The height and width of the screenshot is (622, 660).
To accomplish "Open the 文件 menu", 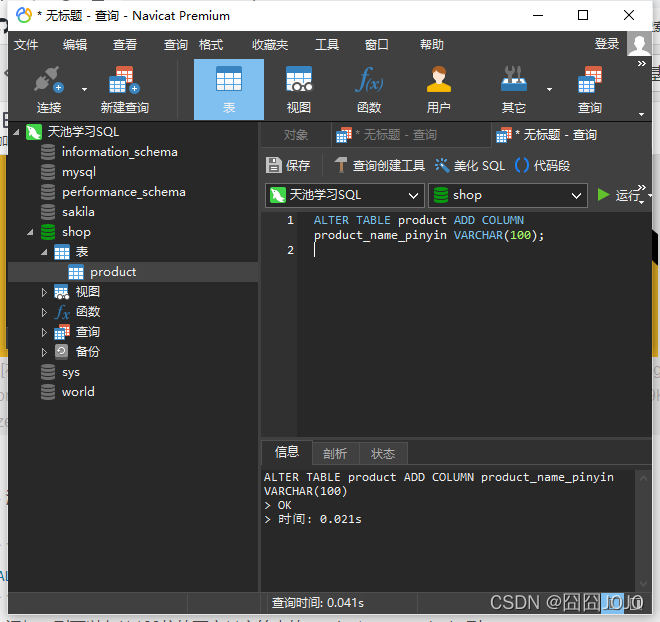I will click(x=26, y=44).
